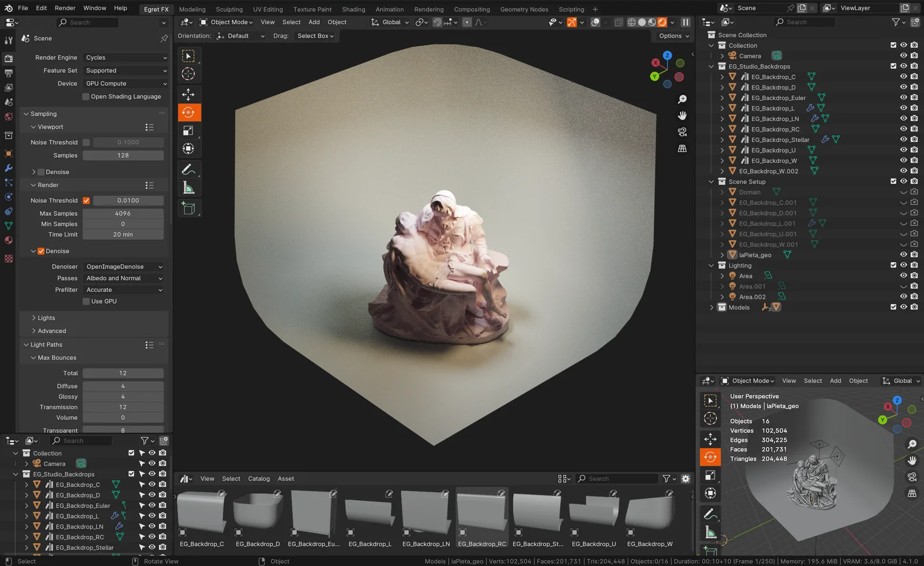The width and height of the screenshot is (924, 566).
Task: Open the Render Engine dropdown showing Cycles
Action: tap(125, 57)
